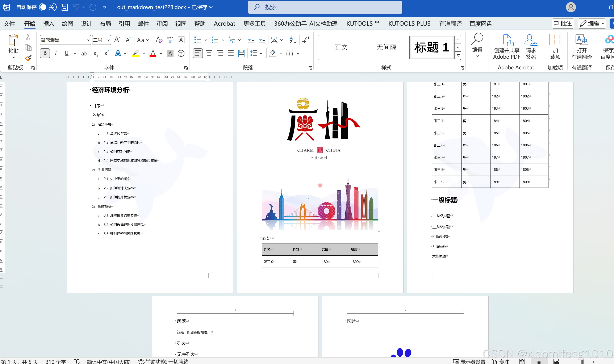Click the 批注 comments button
This screenshot has width=614, height=364.
click(563, 24)
